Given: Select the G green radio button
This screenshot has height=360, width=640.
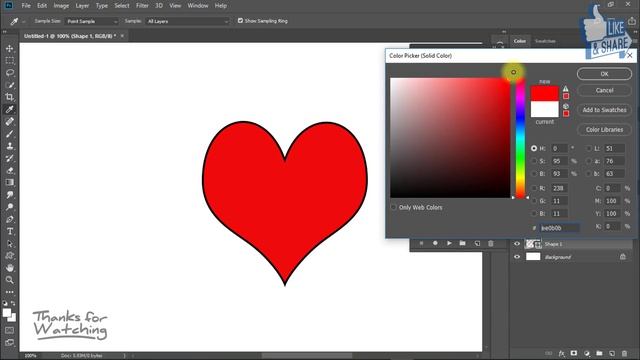Looking at the screenshot, I should pos(534,201).
